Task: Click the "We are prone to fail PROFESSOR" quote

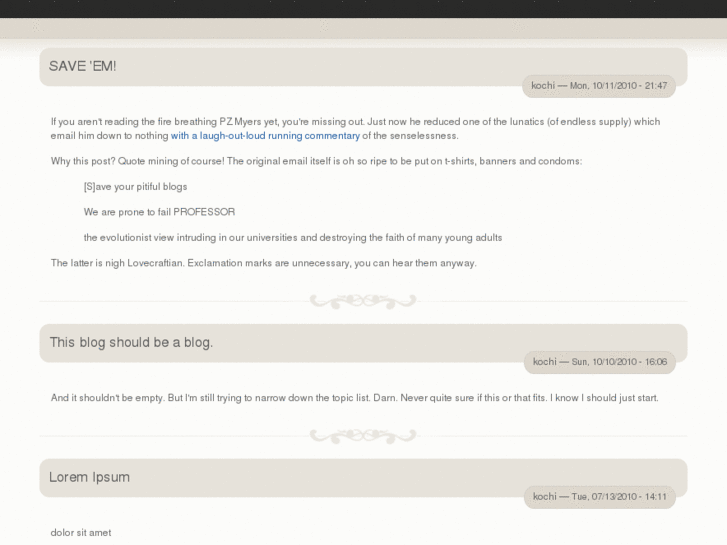Action: coord(159,212)
